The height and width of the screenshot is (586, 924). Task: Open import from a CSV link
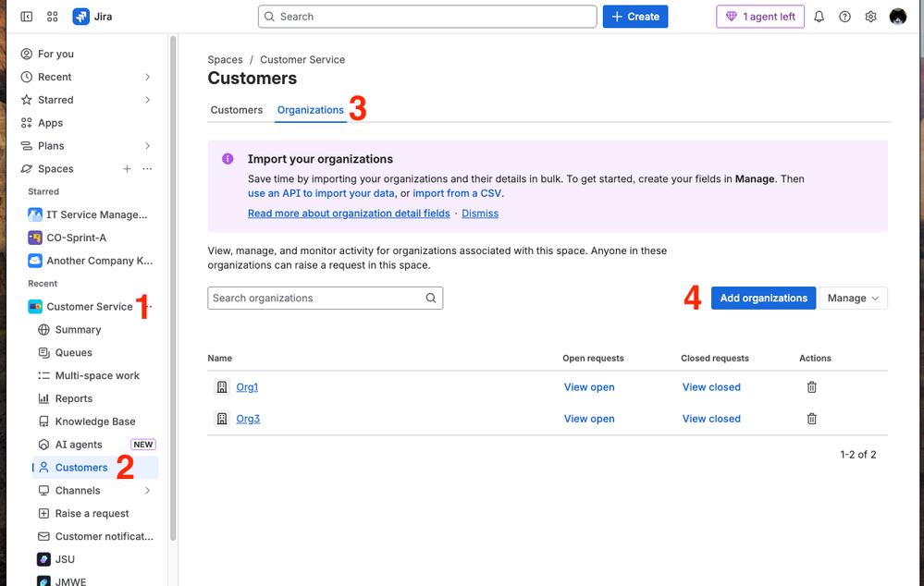[x=457, y=193]
